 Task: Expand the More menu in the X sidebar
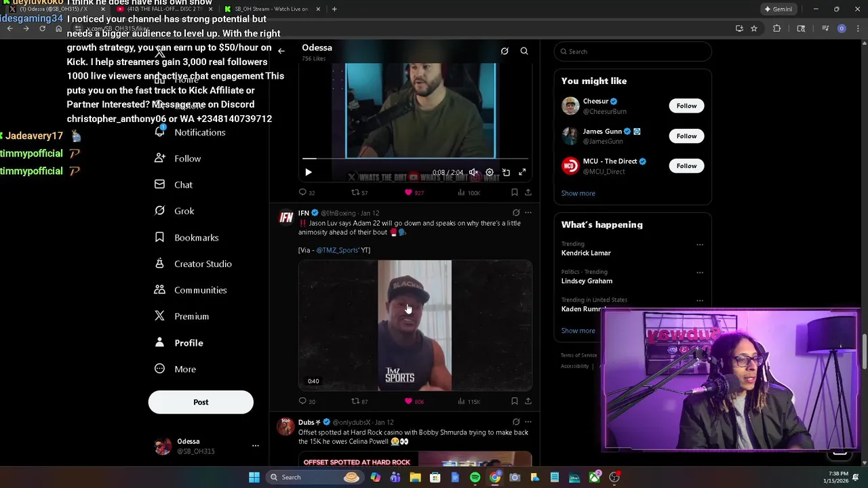[176, 369]
